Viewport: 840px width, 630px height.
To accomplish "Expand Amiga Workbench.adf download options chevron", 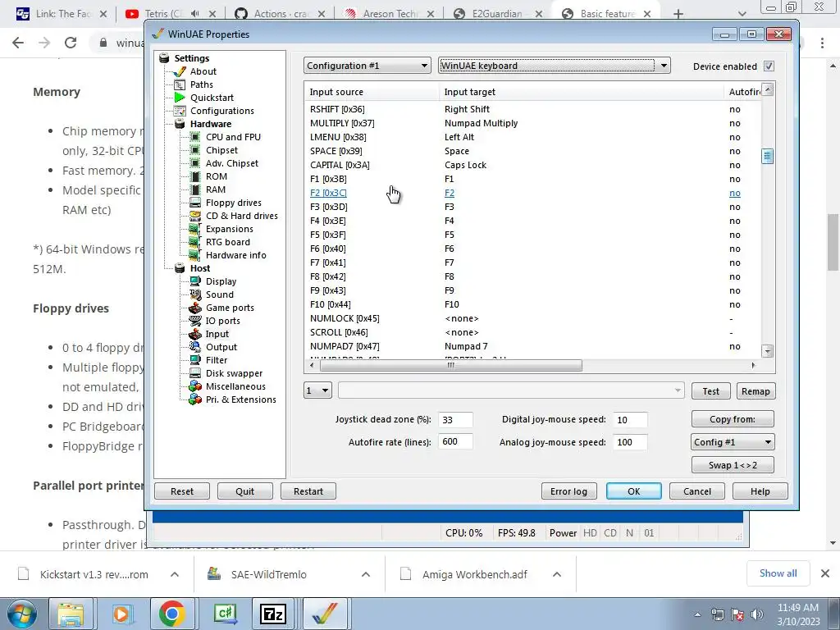I will coord(557,574).
